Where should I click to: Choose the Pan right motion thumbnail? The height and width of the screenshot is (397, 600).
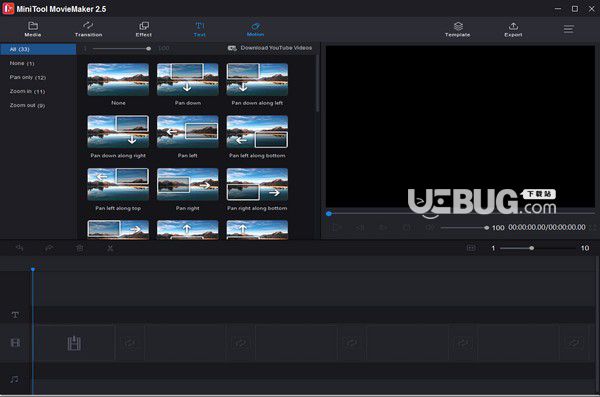pos(188,184)
